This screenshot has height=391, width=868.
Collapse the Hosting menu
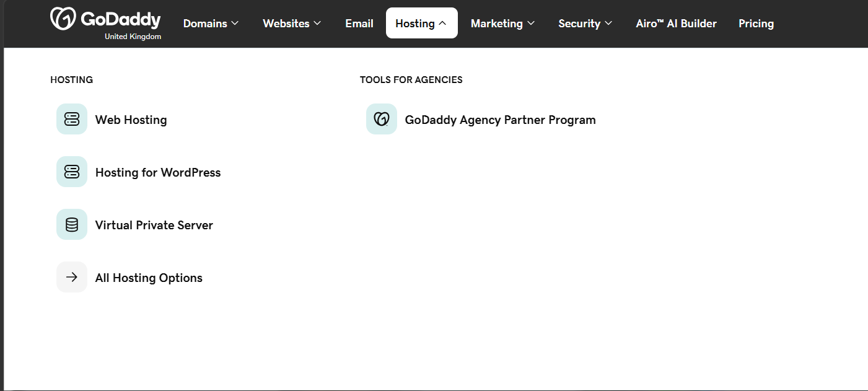422,23
